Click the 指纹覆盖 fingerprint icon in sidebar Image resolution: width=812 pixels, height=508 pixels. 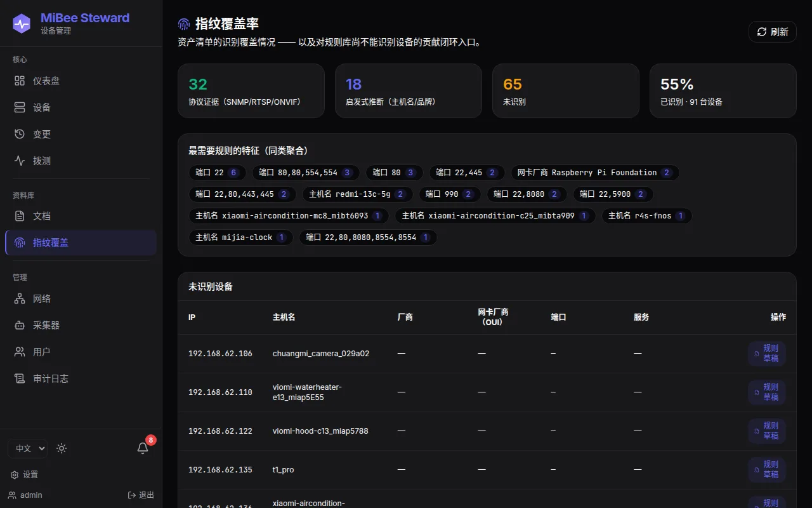(20, 243)
